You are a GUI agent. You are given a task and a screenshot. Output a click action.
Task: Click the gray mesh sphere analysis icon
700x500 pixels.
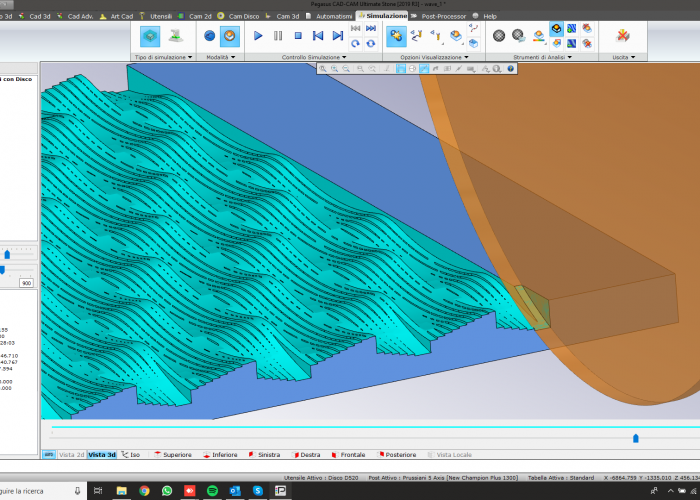(499, 36)
